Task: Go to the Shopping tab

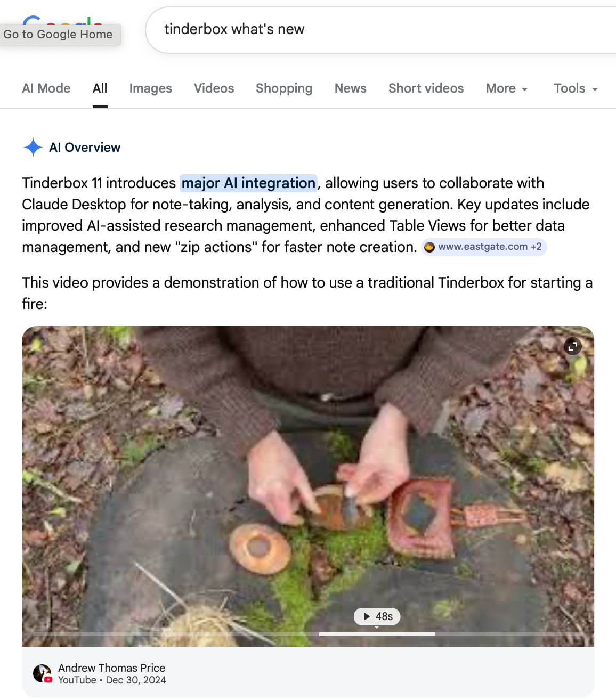Action: pos(284,88)
